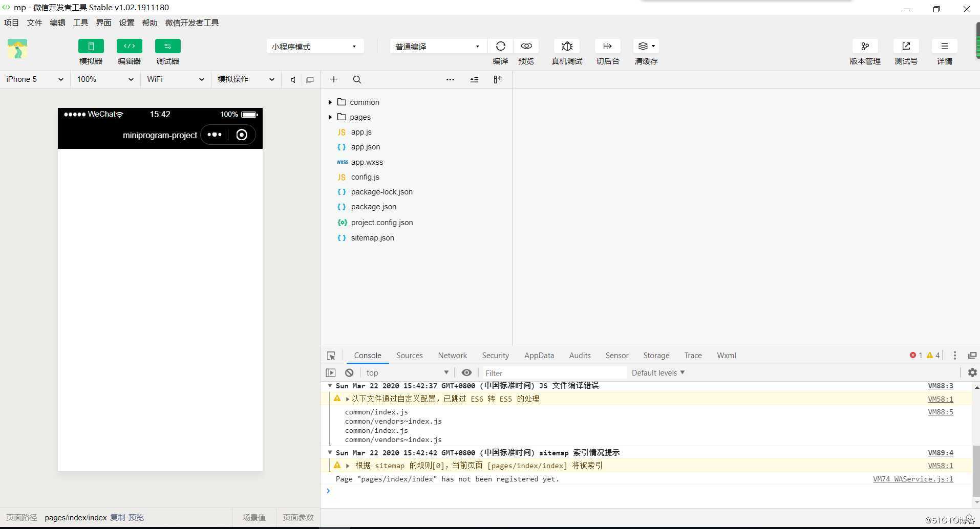
Task: Toggle simulator sound mute icon
Action: (293, 80)
